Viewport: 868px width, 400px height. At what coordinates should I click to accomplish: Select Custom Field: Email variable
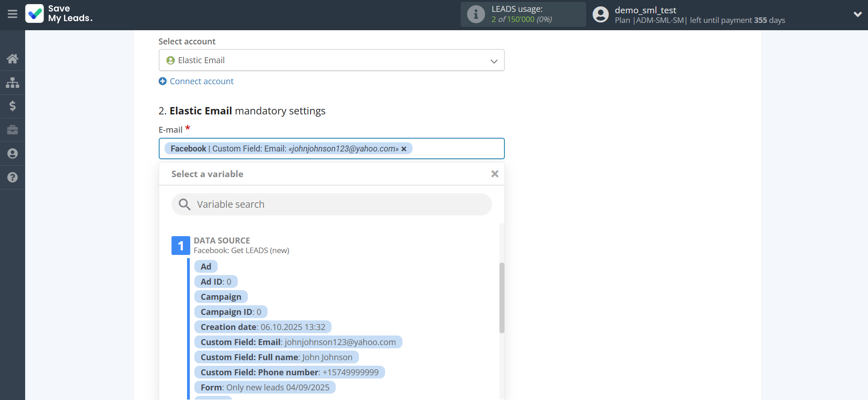(298, 342)
